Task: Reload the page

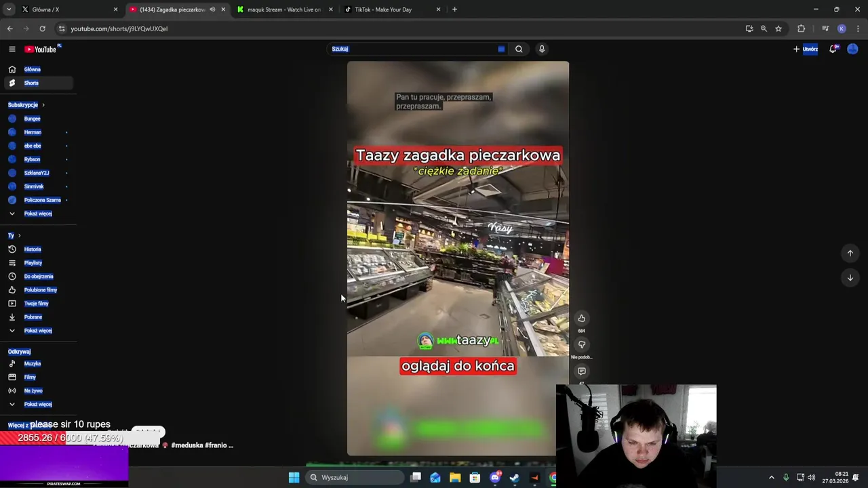Action: [42, 28]
